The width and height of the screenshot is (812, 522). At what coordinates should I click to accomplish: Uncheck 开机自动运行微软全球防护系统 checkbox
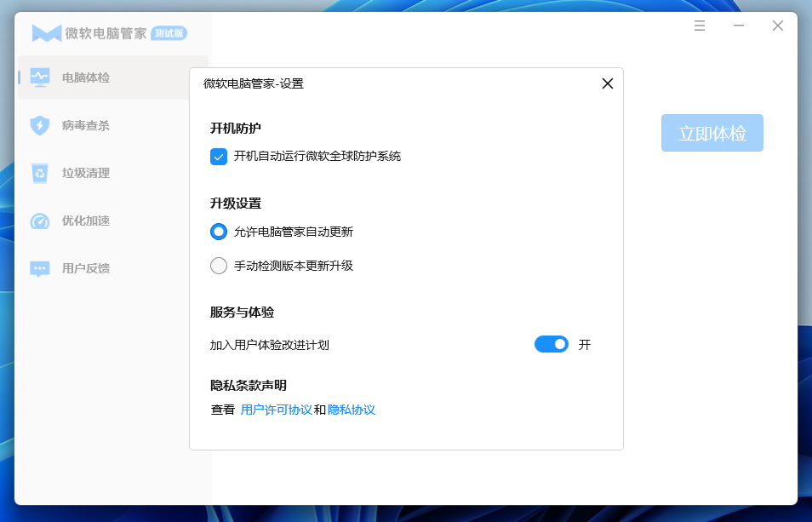pyautogui.click(x=219, y=157)
